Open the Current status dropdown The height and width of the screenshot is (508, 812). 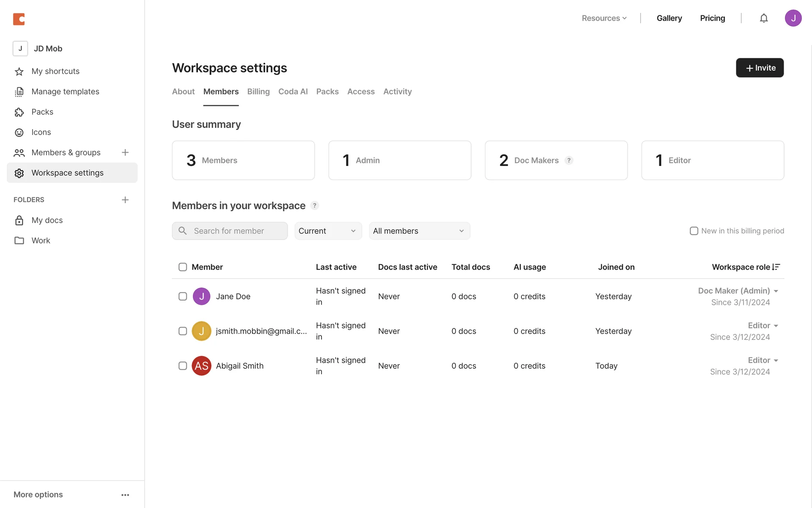tap(328, 231)
